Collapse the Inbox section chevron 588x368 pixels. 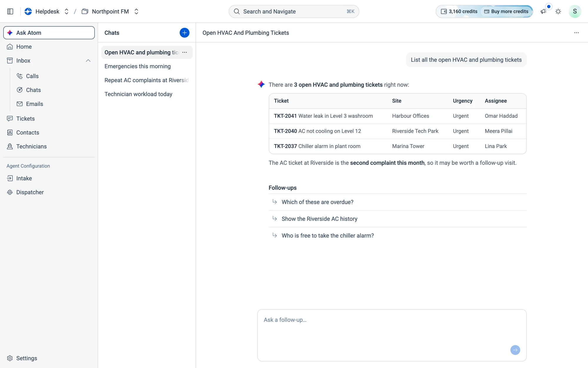pyautogui.click(x=88, y=61)
